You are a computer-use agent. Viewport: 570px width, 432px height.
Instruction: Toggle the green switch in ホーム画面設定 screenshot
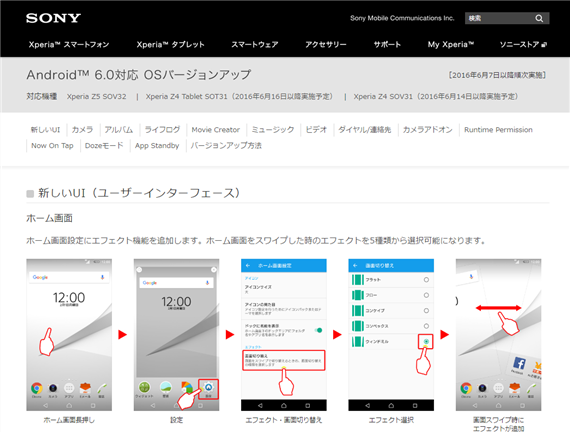(x=318, y=330)
